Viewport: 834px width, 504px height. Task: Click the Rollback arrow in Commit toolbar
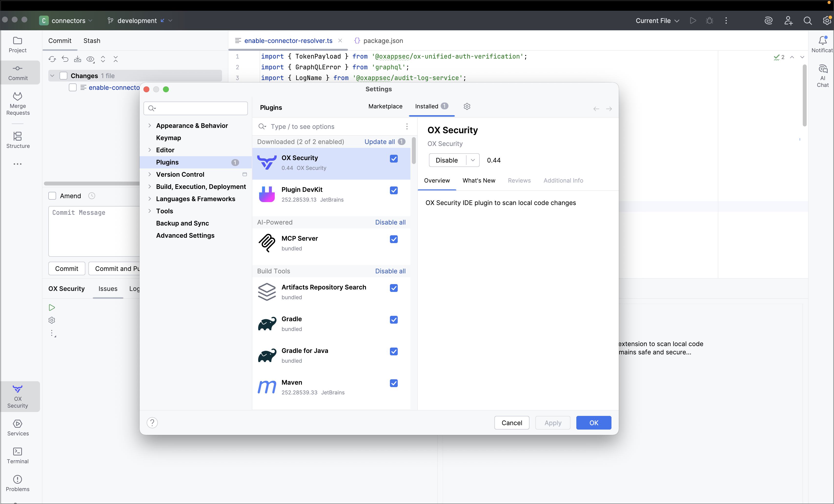(x=65, y=59)
